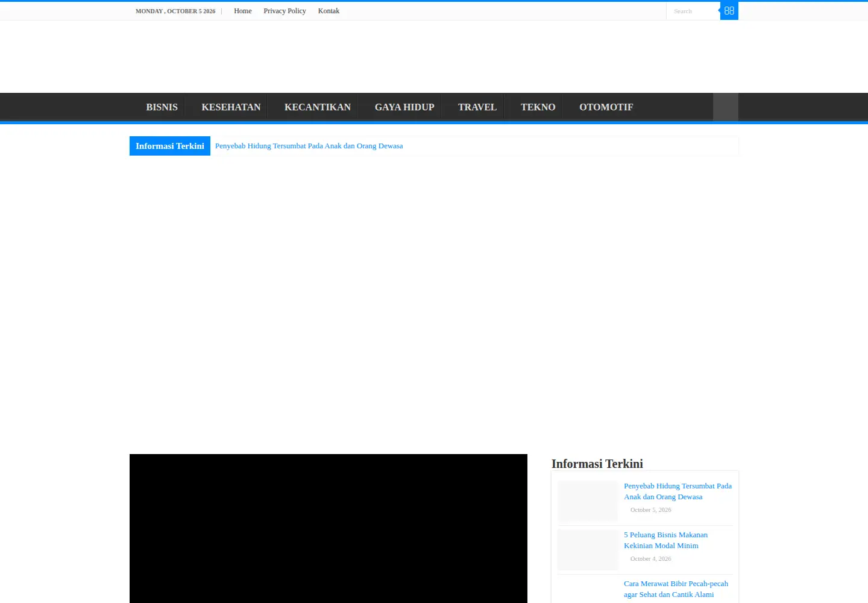Screen dimensions: 868x603
Task: Open sidebar post Penyebab Hidung Tersumbat
Action: pyautogui.click(x=678, y=491)
